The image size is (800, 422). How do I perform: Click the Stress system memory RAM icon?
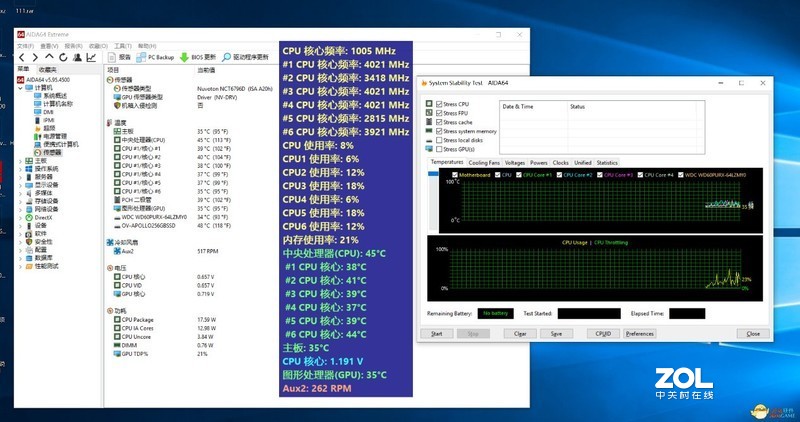429,131
